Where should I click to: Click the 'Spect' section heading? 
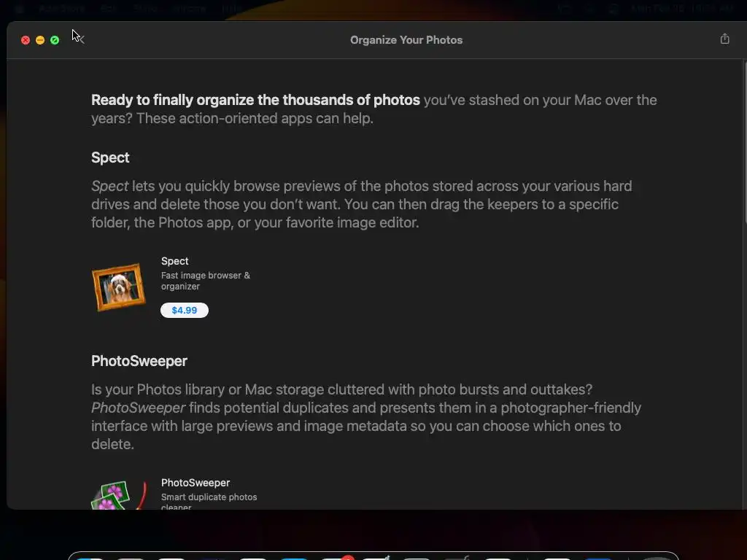(110, 157)
